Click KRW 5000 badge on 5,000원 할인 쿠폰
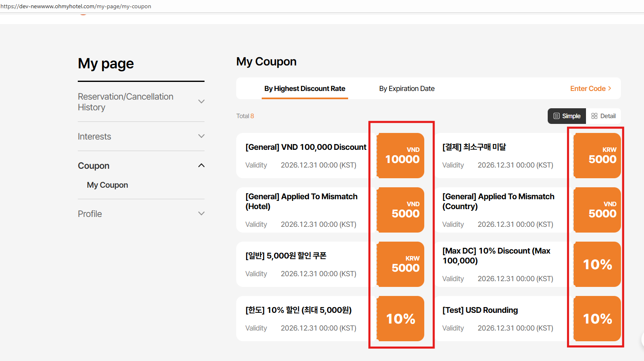The width and height of the screenshot is (644, 361). (400, 264)
